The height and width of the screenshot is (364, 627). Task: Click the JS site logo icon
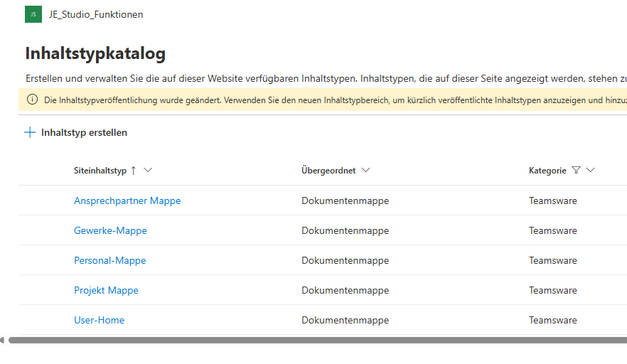click(33, 14)
